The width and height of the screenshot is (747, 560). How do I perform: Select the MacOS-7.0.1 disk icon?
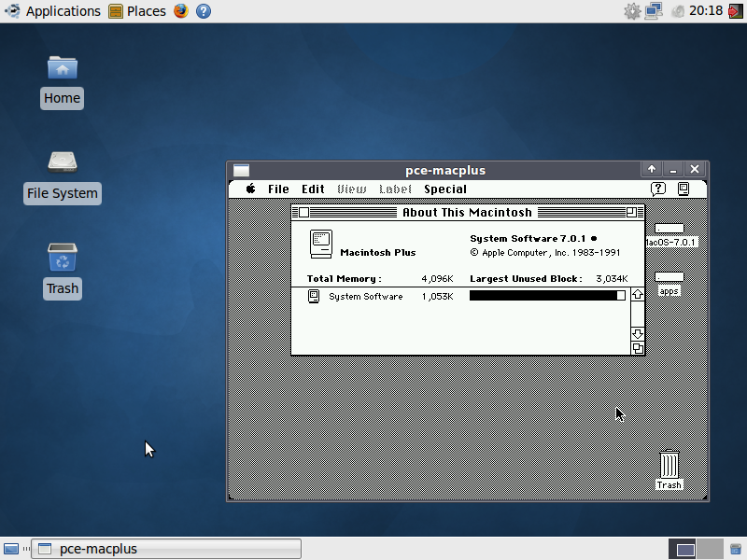click(x=669, y=229)
